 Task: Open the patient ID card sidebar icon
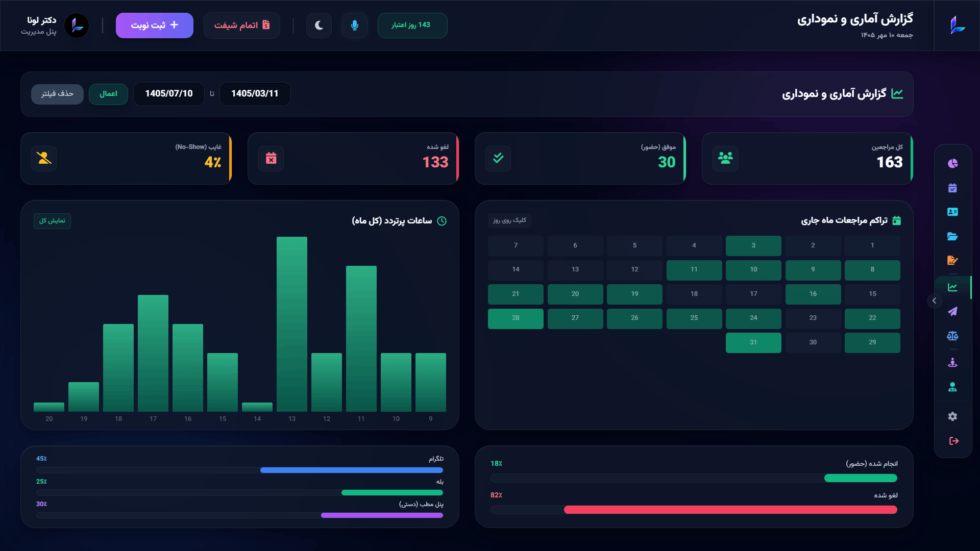coord(952,212)
